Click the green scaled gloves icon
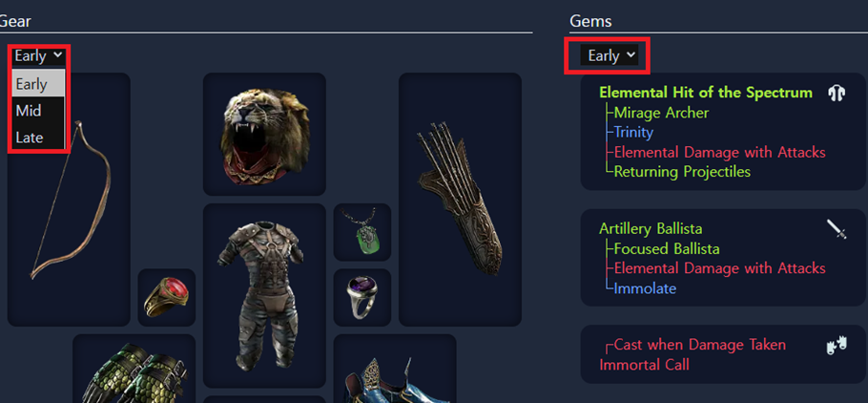The height and width of the screenshot is (403, 868). (x=134, y=373)
